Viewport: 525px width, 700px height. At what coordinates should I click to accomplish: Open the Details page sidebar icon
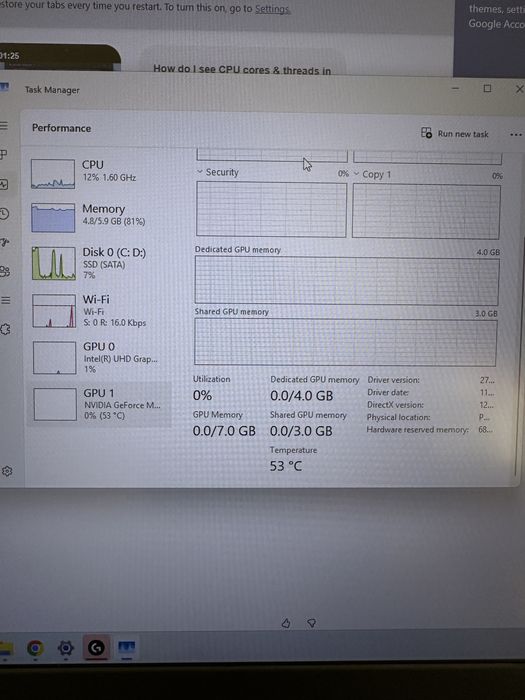pos(5,300)
